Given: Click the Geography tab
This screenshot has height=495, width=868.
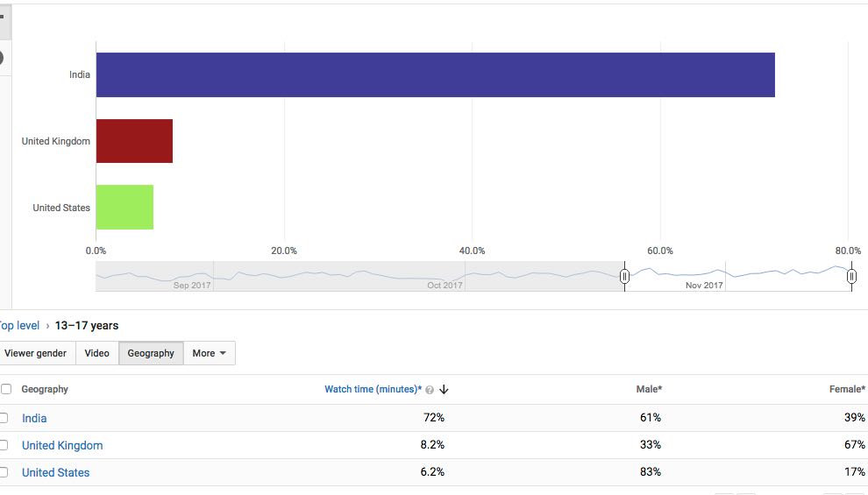Looking at the screenshot, I should click(x=151, y=353).
